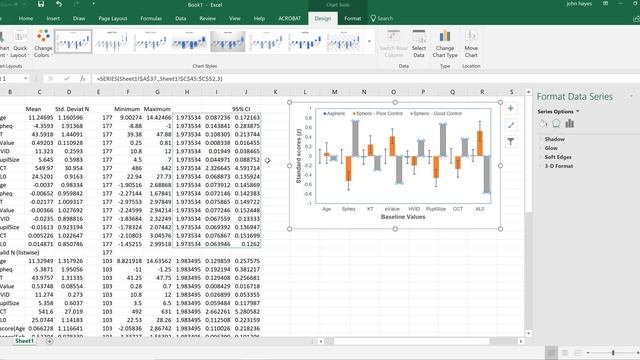Viewport: 640px width, 360px height.
Task: Open the View tab
Action: (x=235, y=18)
